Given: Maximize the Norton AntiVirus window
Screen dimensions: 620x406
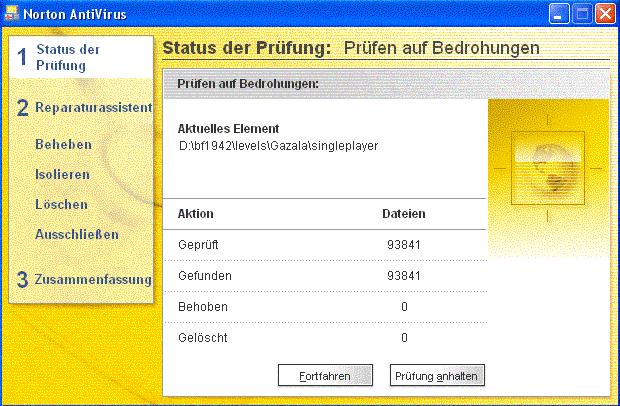Looking at the screenshot, I should coord(582,14).
